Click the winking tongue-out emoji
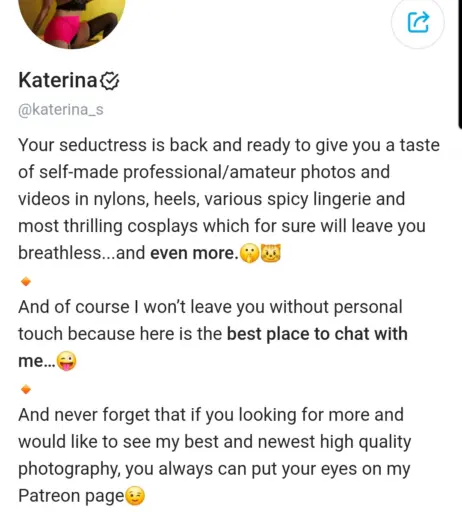This screenshot has height=512, width=462. pyautogui.click(x=66, y=361)
